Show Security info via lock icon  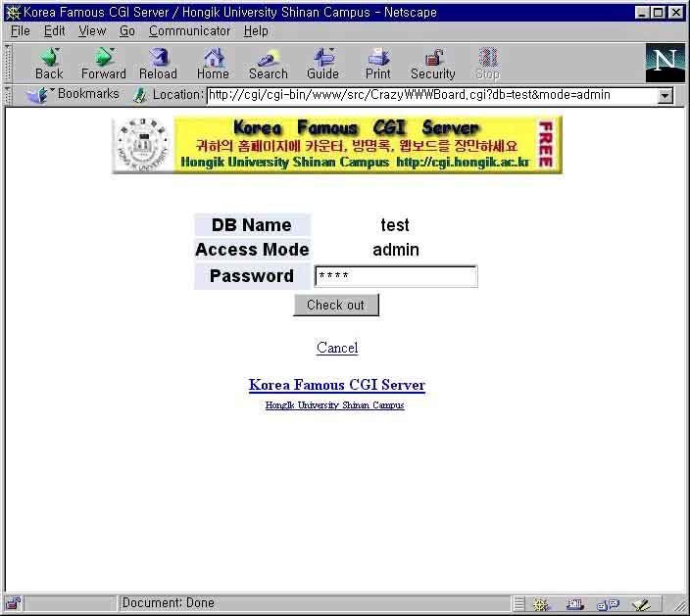(x=433, y=64)
